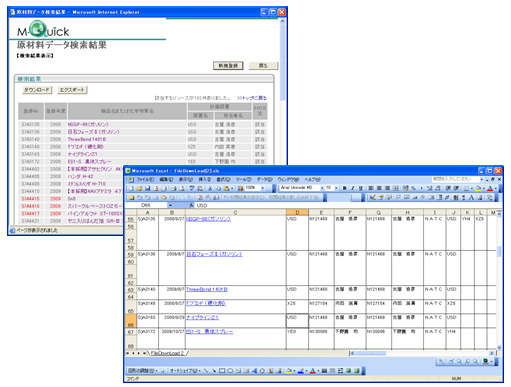This screenshot has width=511, height=387.
Task: Click the Copy icon in Excel toolbar
Action: pos(218,188)
